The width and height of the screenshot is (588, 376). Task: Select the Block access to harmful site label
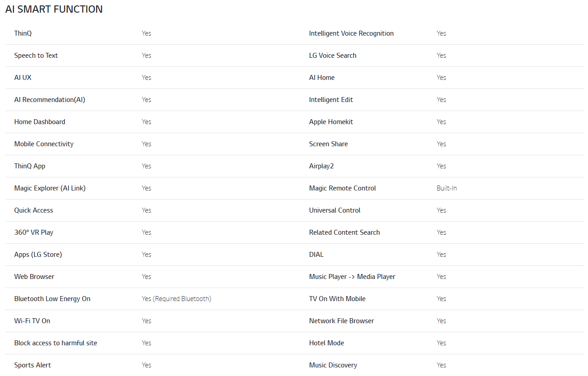click(x=56, y=343)
